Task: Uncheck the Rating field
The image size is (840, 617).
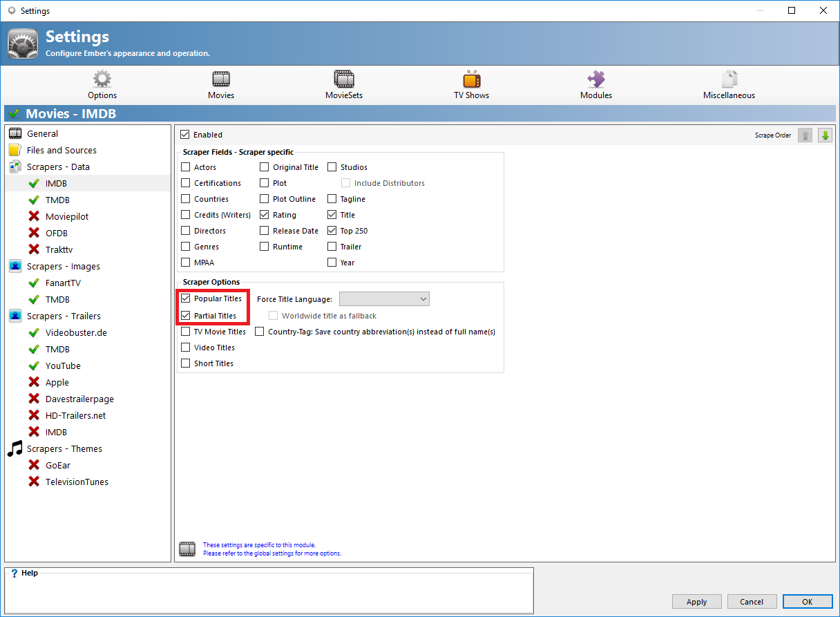Action: point(265,215)
